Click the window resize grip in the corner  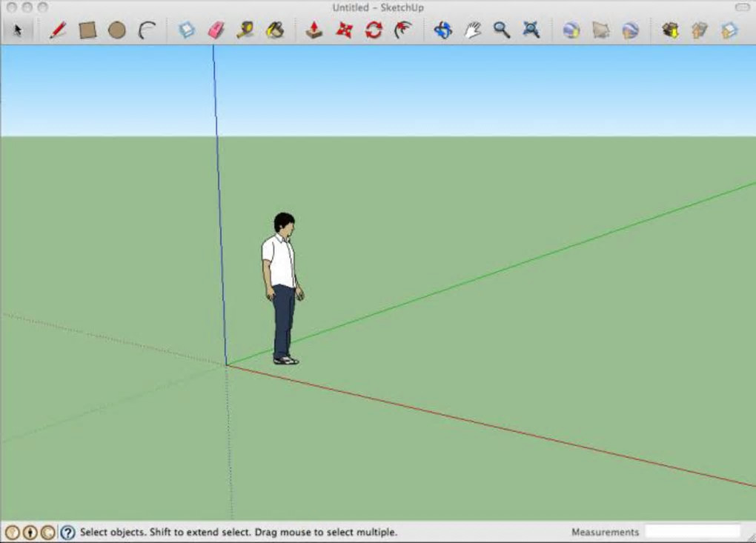pyautogui.click(x=751, y=538)
